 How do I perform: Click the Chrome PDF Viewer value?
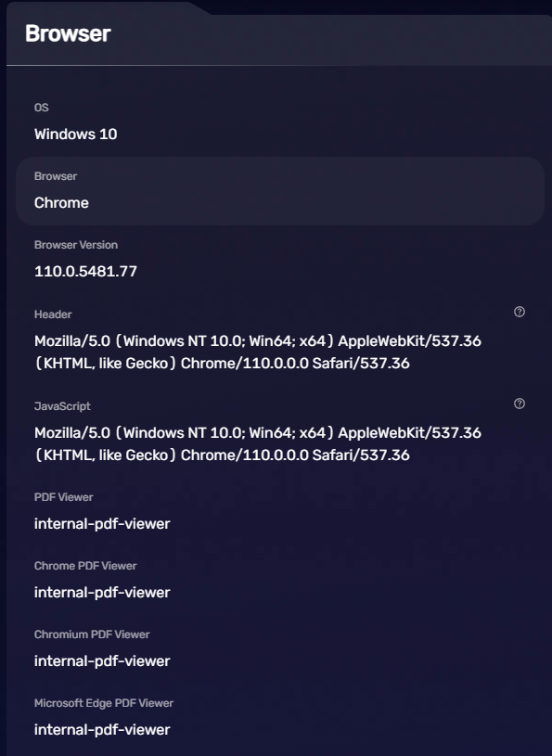104,591
